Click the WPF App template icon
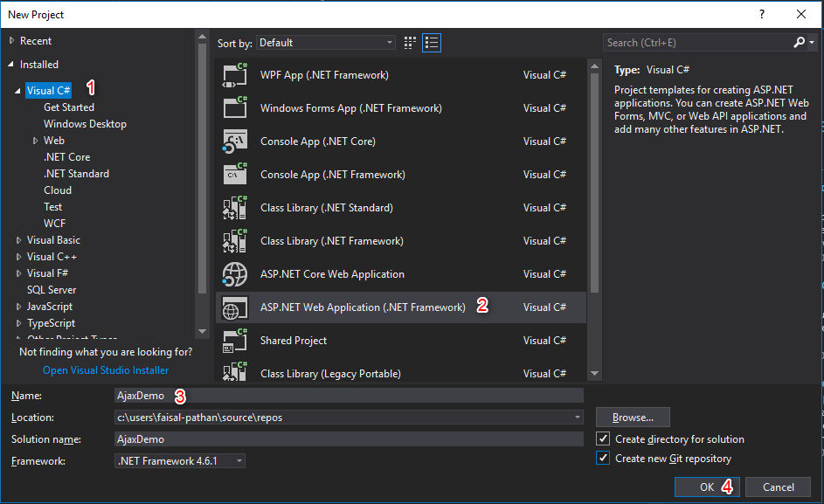 click(x=236, y=75)
